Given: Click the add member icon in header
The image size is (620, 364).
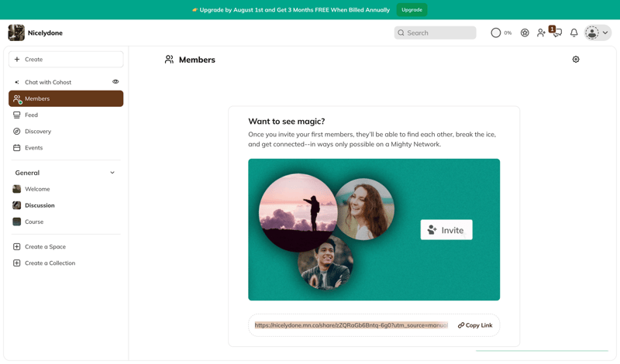Looking at the screenshot, I should tap(541, 33).
